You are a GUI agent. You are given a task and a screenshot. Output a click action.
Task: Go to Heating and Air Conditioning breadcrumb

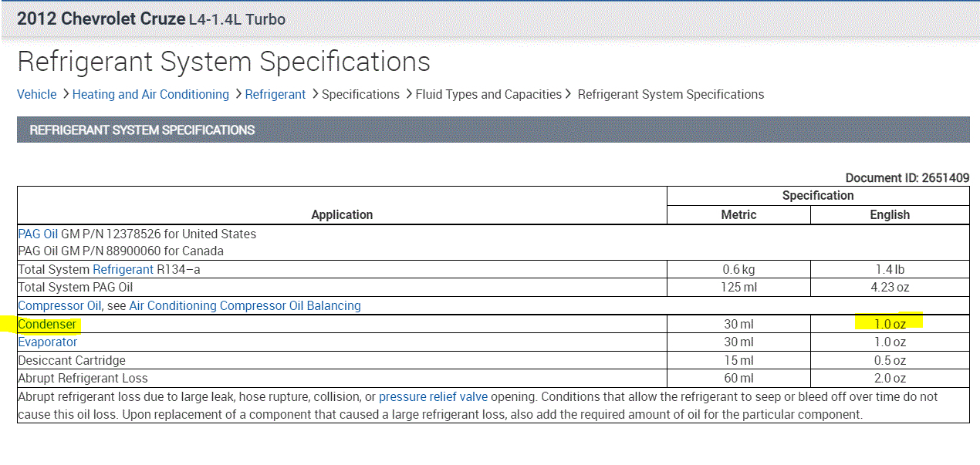[x=150, y=94]
